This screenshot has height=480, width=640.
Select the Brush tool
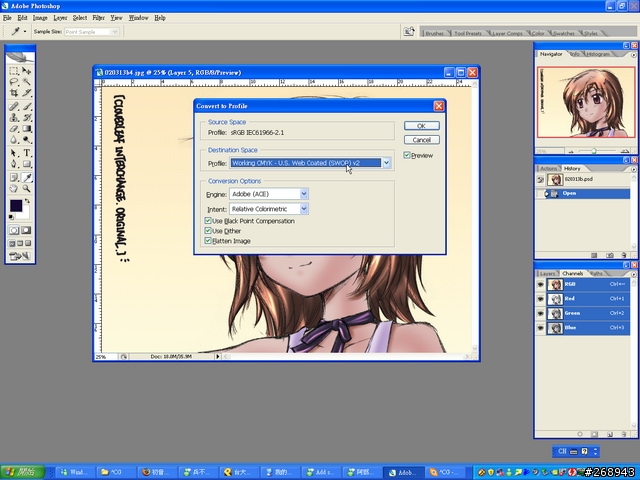point(27,107)
